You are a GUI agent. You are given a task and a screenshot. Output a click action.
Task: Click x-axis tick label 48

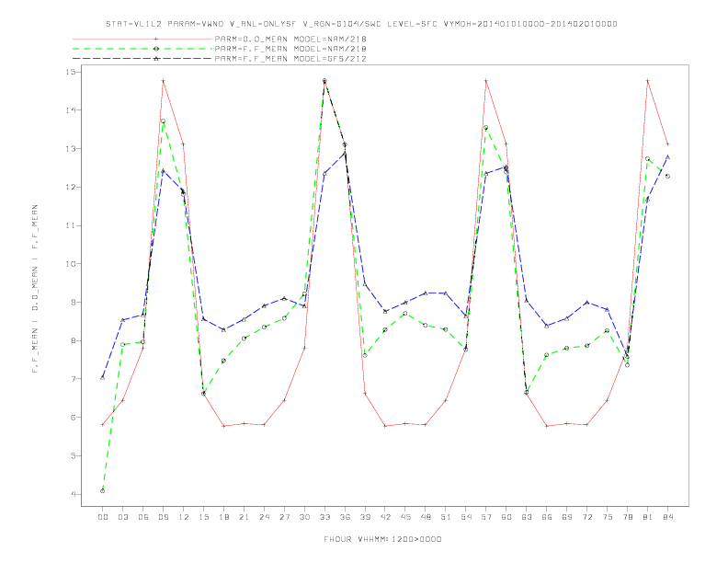[426, 517]
